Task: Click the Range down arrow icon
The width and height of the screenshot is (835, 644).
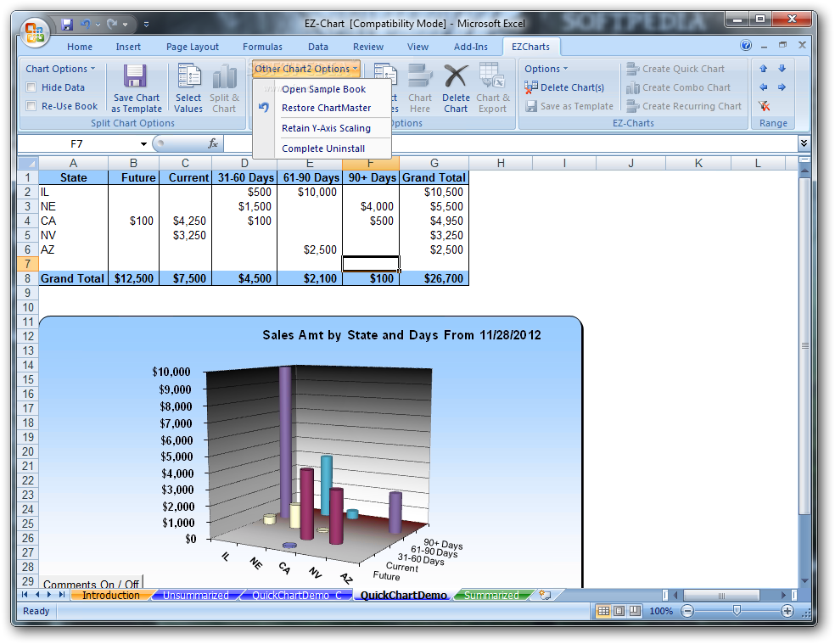Action: pos(782,69)
